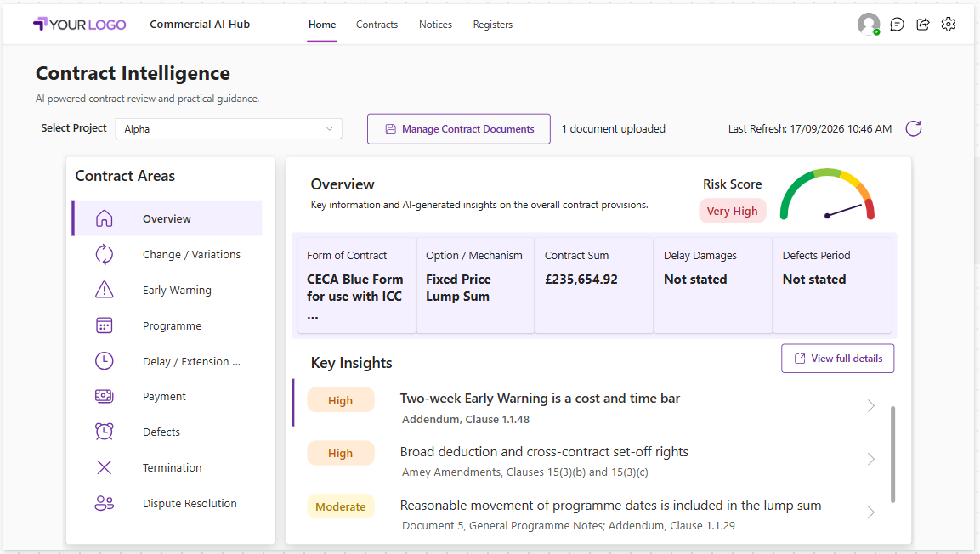This screenshot has width=980, height=554.
Task: Click the share icon in header
Action: 922,25
